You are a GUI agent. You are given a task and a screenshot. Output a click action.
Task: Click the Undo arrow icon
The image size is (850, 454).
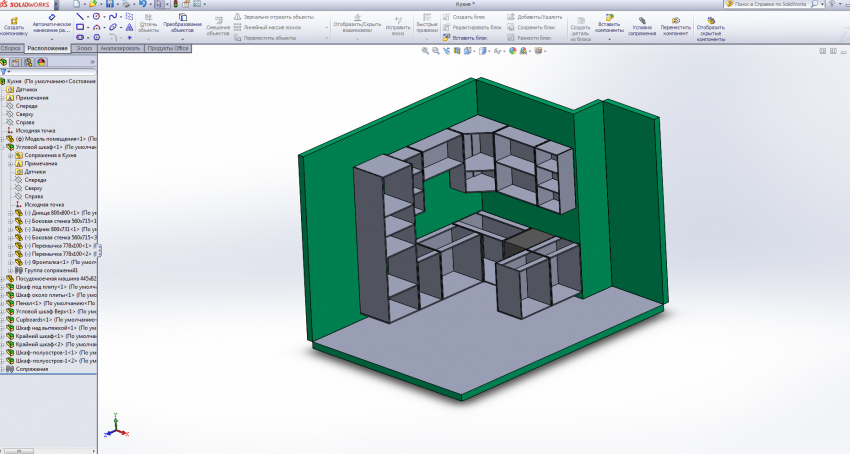143,4
